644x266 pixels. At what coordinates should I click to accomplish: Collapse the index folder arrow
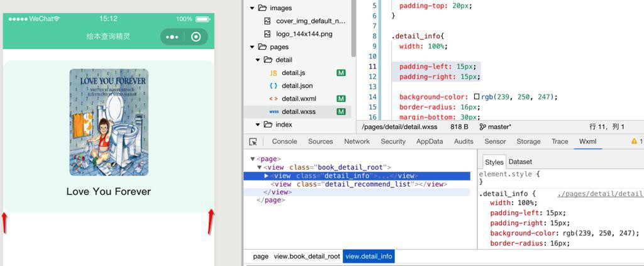pos(258,125)
